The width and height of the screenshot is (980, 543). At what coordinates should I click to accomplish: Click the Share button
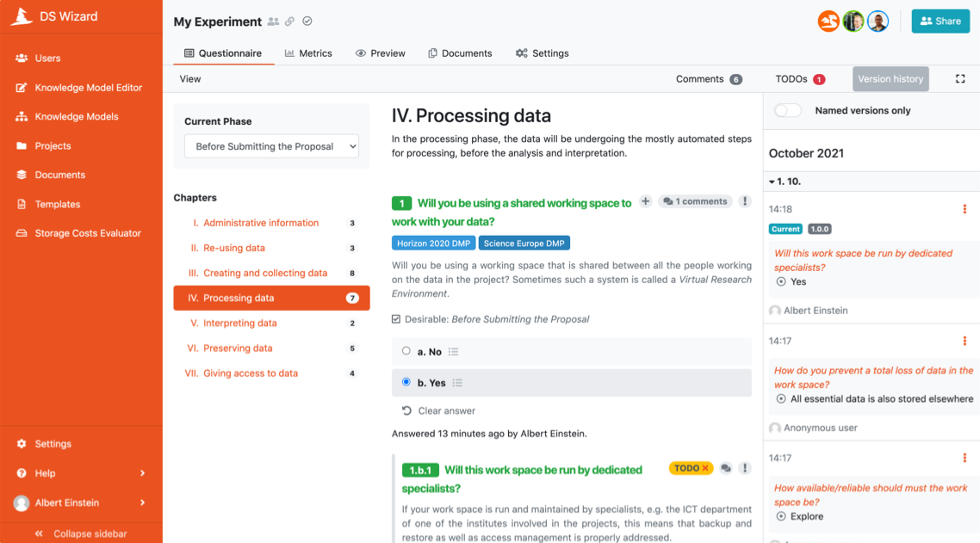pos(940,22)
